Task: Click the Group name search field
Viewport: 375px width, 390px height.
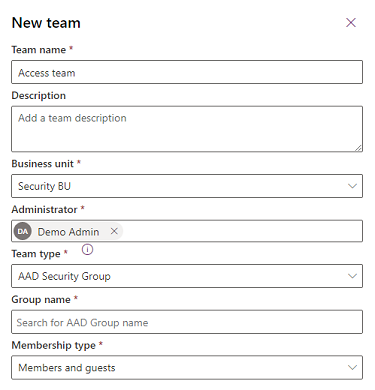Action: coord(187,322)
